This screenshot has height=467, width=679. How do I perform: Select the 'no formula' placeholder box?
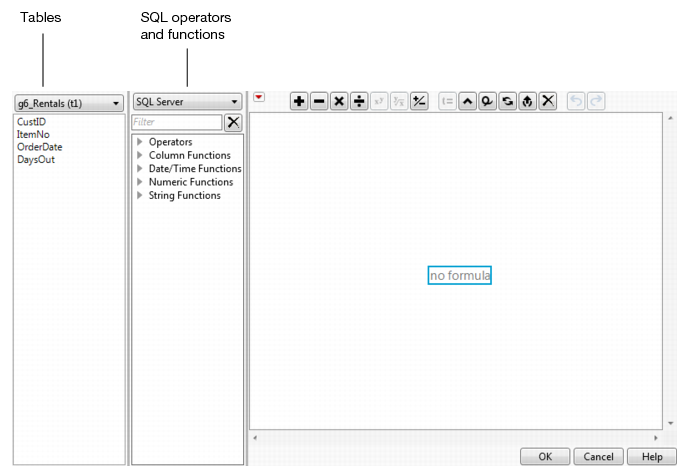(x=459, y=276)
